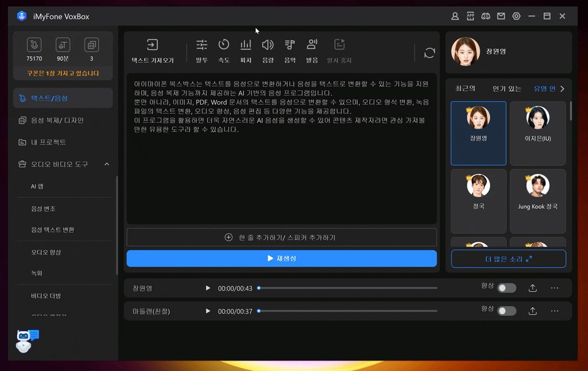Toggle enhance switch for 마들렌(친절) track

(x=507, y=311)
